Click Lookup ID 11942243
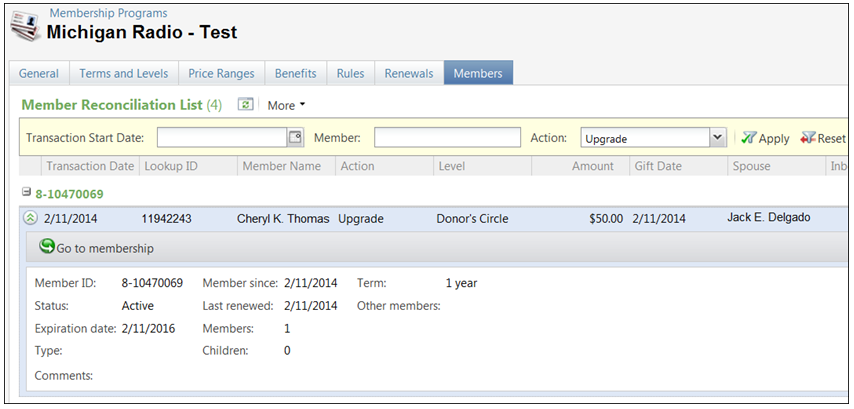This screenshot has height=409, width=854. 167,219
